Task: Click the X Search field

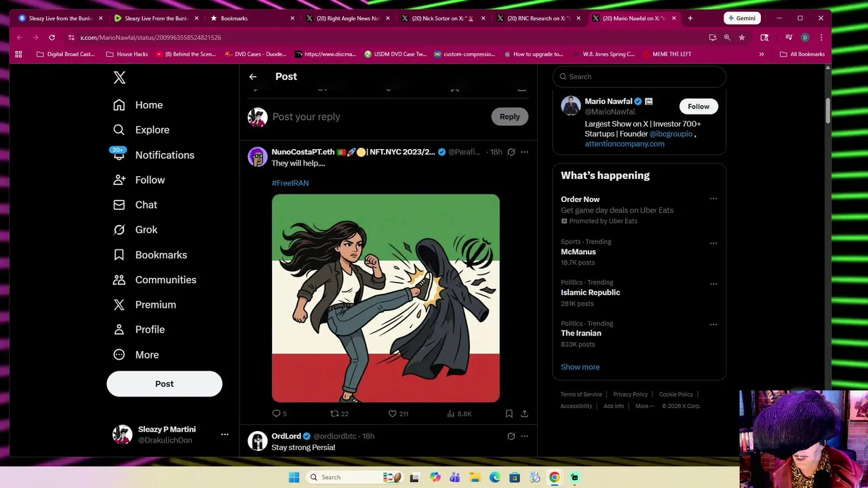Action: pos(639,77)
